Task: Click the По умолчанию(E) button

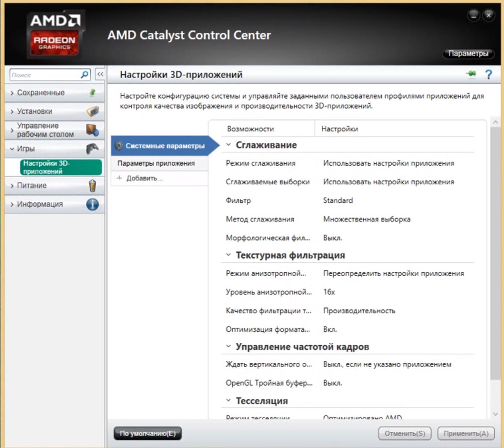Action: coord(148,433)
